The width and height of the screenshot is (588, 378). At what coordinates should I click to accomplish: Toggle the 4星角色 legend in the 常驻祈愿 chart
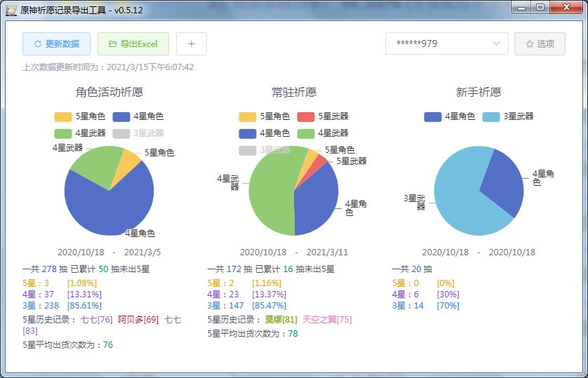[264, 133]
